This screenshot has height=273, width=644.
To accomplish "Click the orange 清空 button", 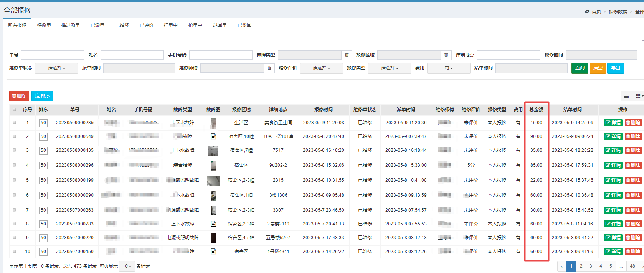I will (598, 68).
